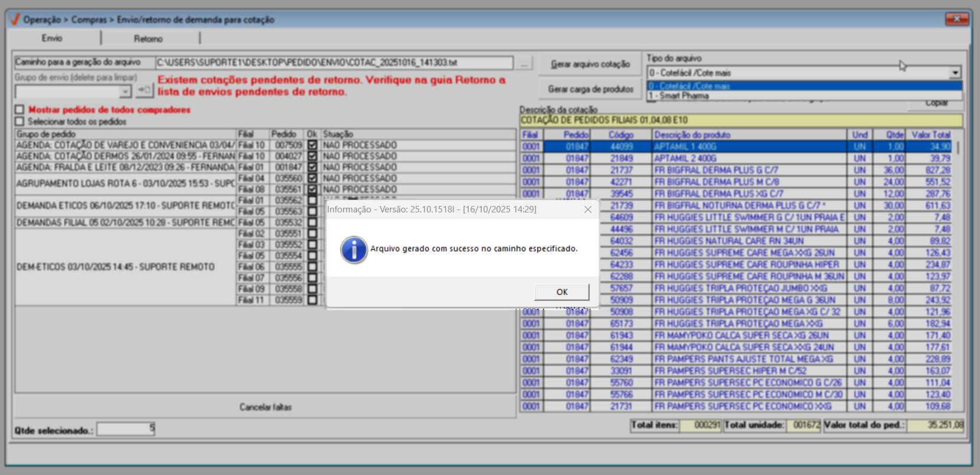Screen dimensions: 980x475
Task: Open the Envio tab
Action: click(x=52, y=38)
